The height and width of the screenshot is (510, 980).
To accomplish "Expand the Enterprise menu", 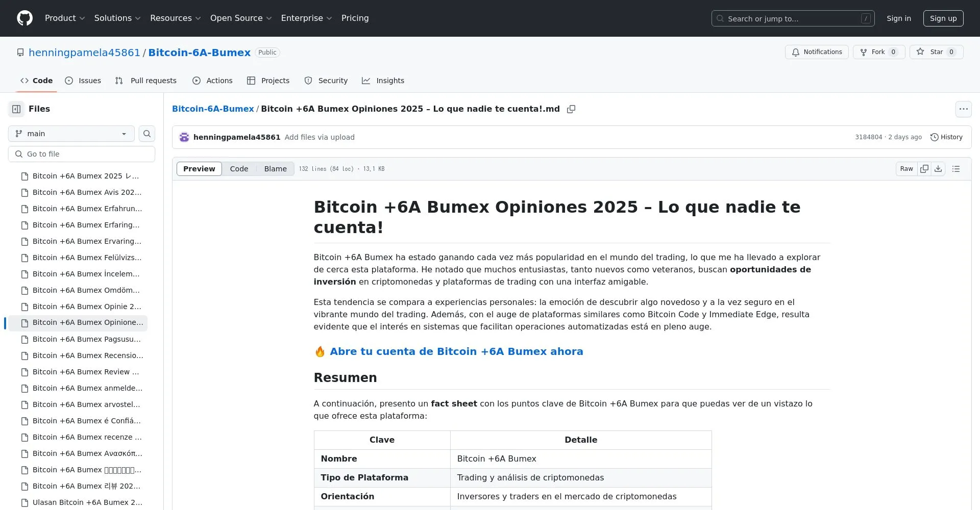I will (x=306, y=18).
